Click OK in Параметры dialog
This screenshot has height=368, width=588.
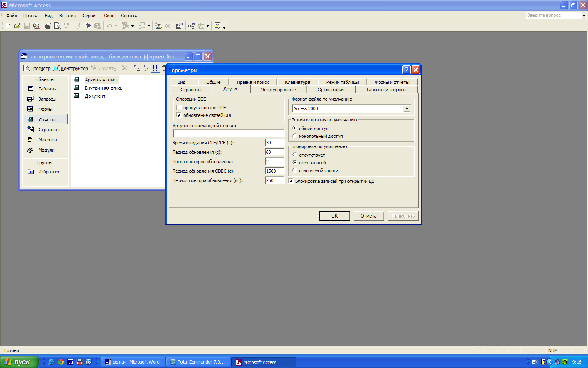pyautogui.click(x=334, y=216)
